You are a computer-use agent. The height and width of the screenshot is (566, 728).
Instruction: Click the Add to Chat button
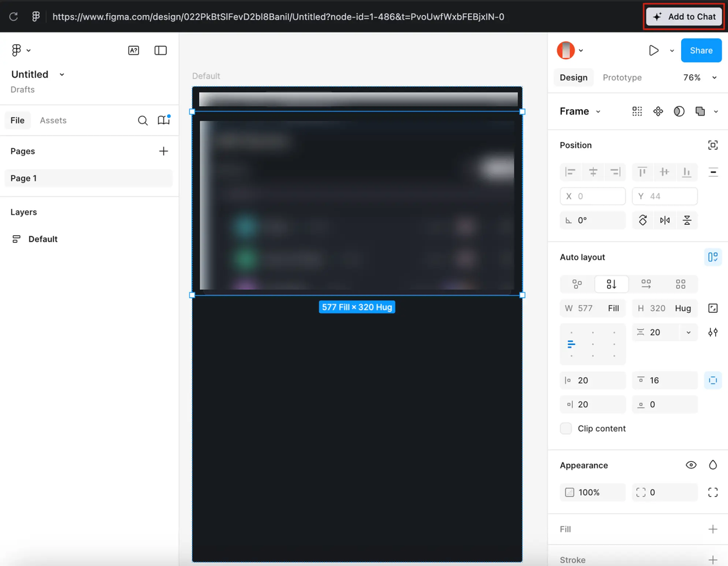coord(684,17)
